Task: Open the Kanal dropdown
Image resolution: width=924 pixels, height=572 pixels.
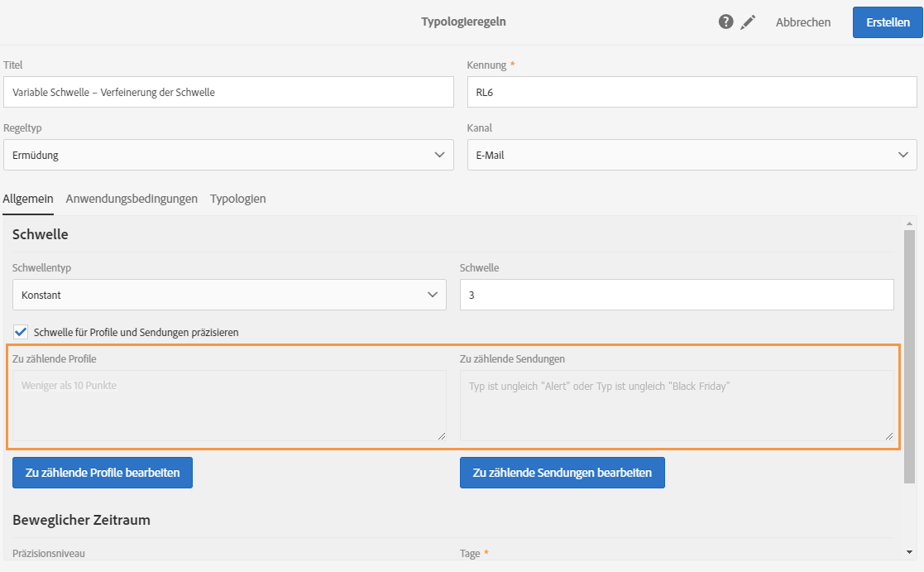Action: 692,155
